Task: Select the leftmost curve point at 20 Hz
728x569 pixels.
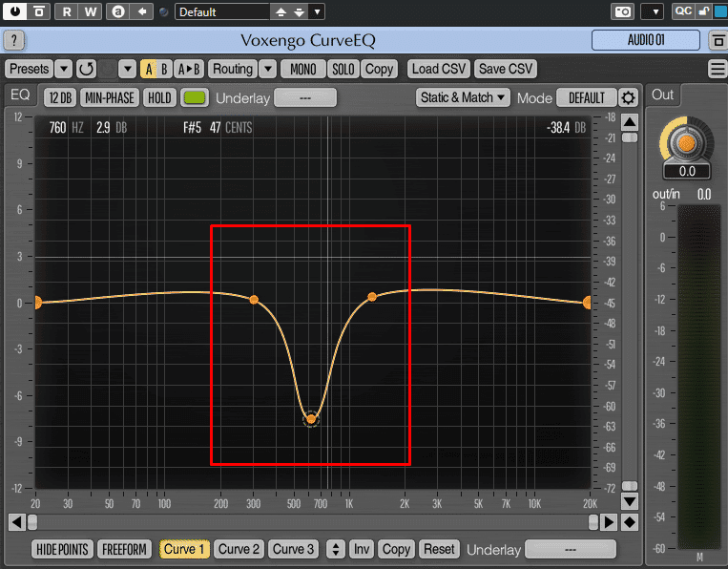Action: point(37,303)
